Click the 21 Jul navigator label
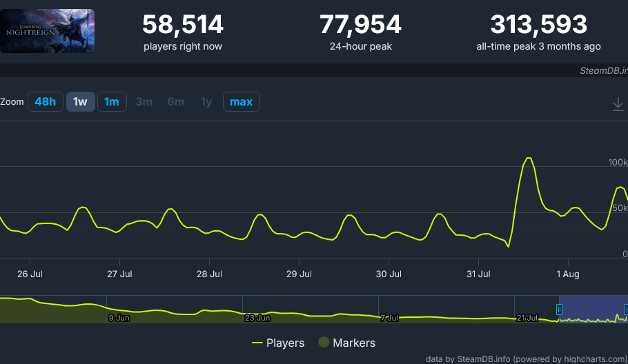 (x=527, y=318)
